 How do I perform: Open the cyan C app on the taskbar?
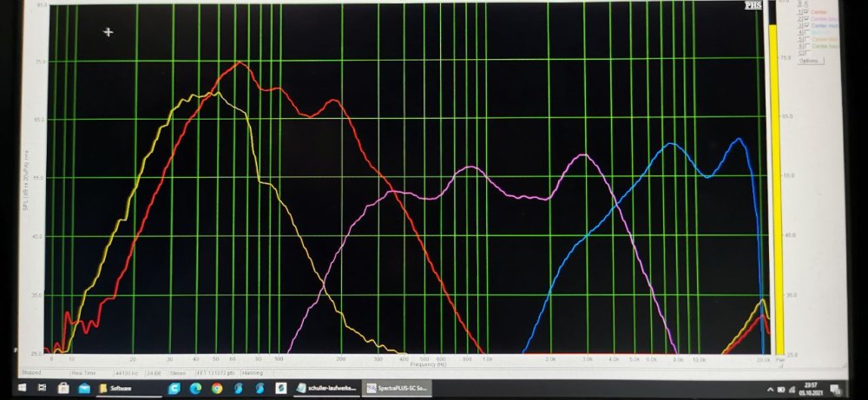[174, 389]
